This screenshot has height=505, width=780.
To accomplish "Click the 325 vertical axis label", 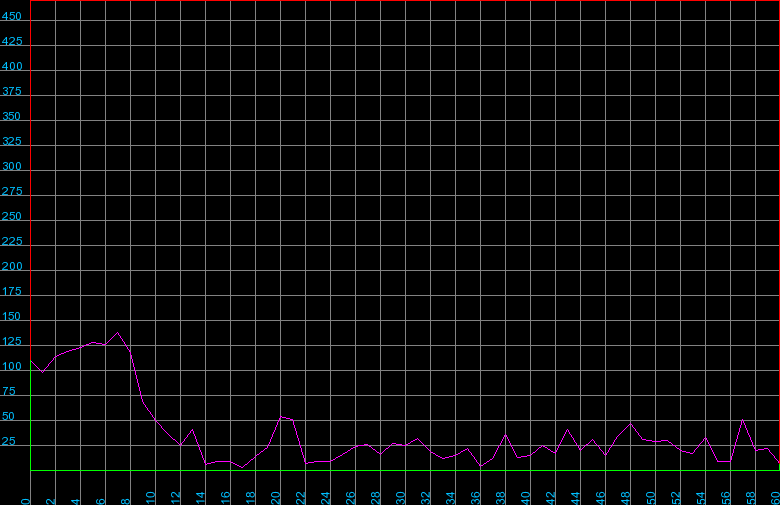I will tap(12, 141).
